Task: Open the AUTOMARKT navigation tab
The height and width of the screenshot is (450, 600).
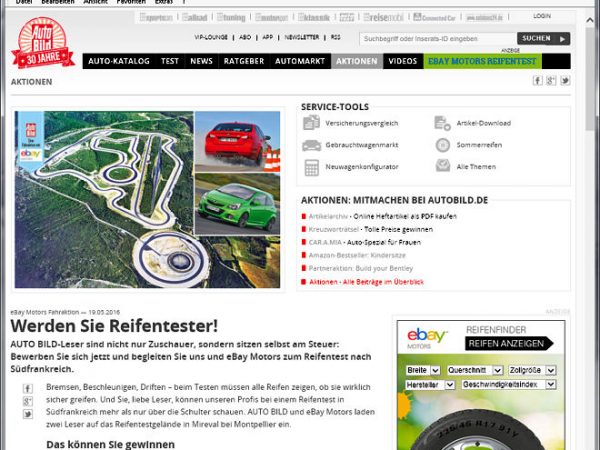Action: point(300,61)
